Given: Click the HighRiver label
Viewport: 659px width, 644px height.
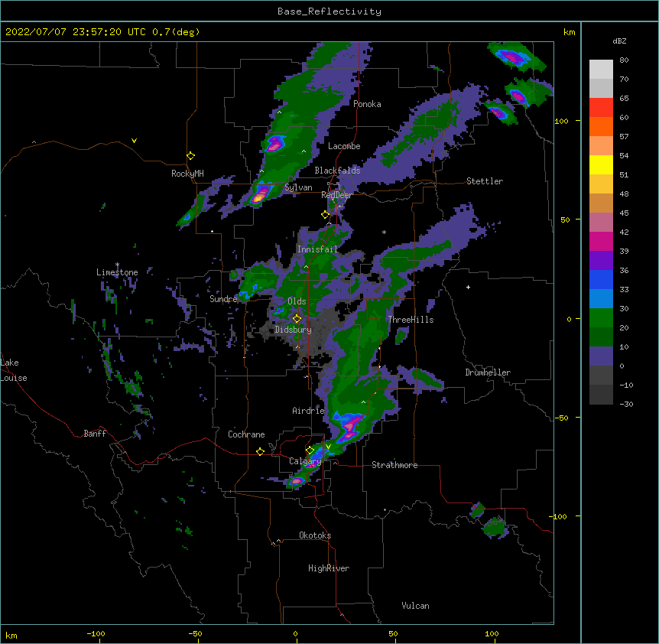Looking at the screenshot, I should coord(329,568).
